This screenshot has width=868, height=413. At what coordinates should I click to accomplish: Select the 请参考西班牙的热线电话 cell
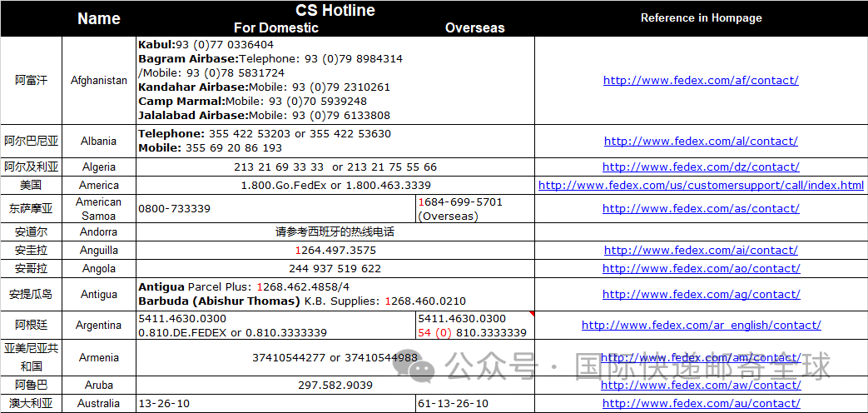pos(335,232)
